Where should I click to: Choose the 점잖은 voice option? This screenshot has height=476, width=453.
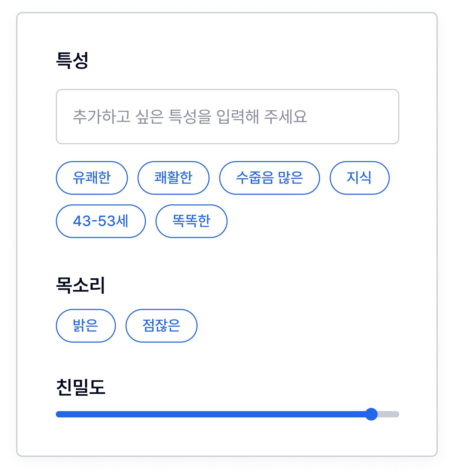click(162, 326)
